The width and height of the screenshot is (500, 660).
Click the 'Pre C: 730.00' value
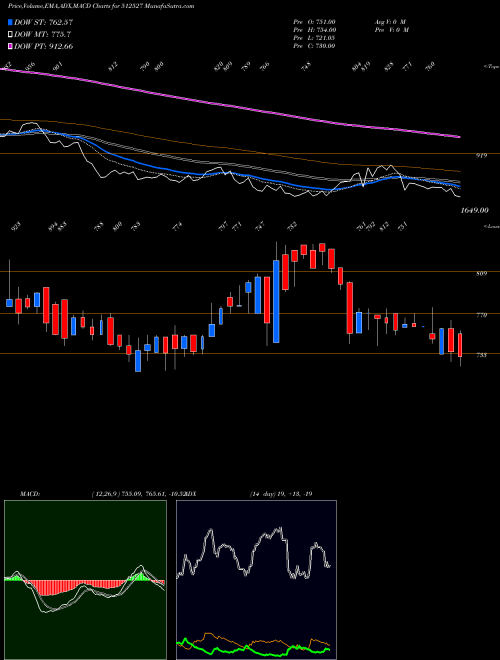[314, 46]
